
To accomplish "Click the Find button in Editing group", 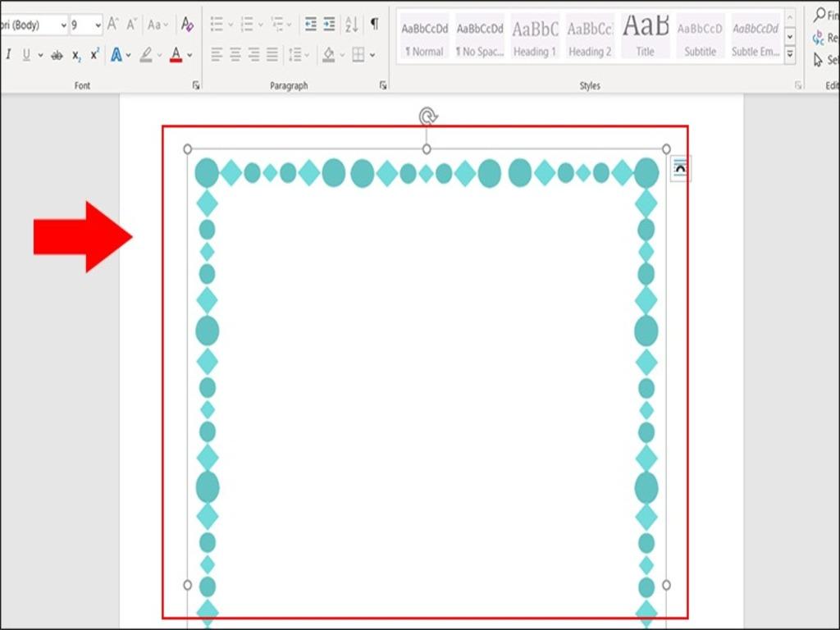I will point(824,16).
